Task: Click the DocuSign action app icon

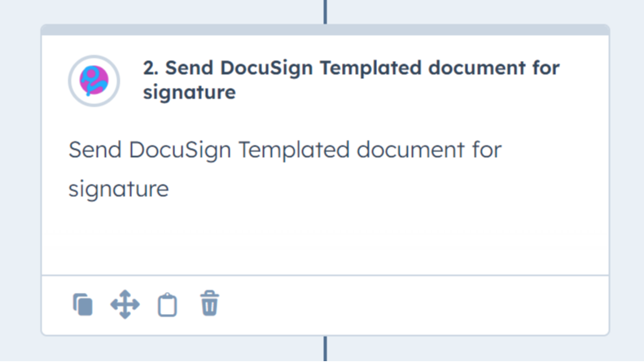Action: point(94,81)
